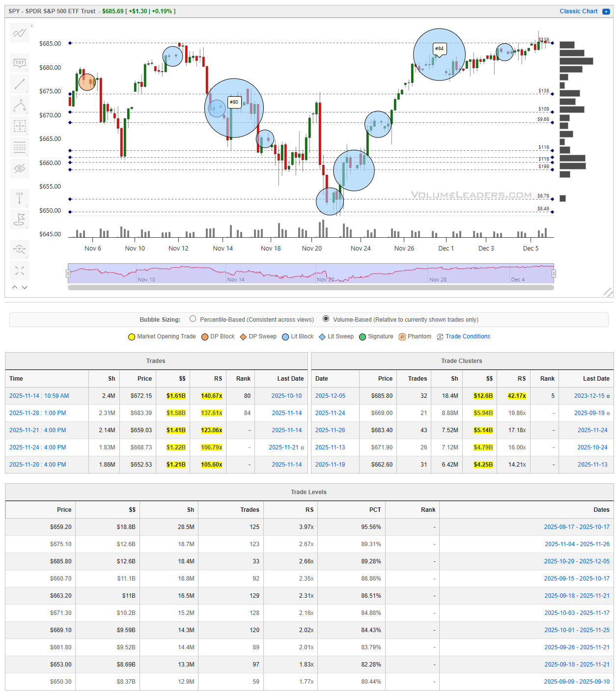Click the left handle of the range navigator
Screen dimensions: 616x695
tap(68, 274)
